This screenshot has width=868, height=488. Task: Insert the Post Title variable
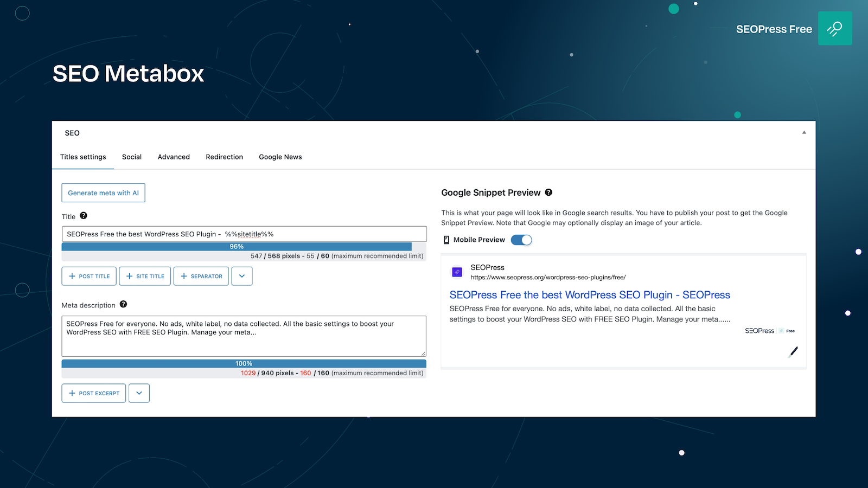pyautogui.click(x=89, y=276)
